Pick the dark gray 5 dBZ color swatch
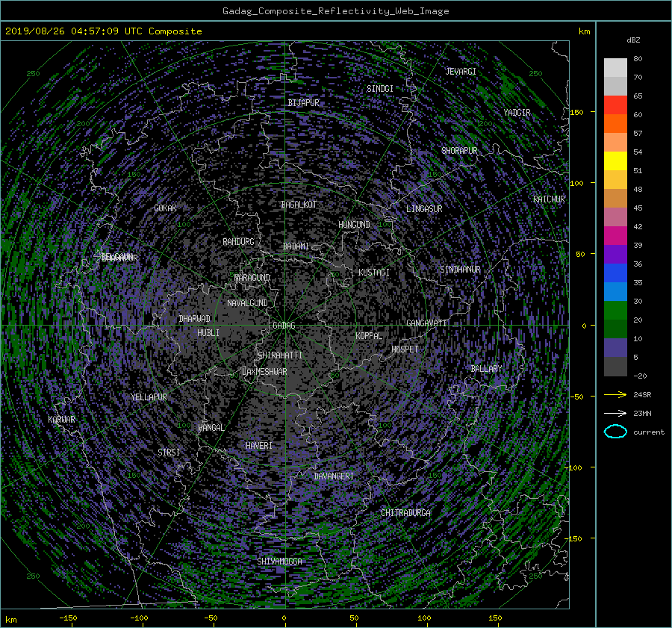This screenshot has width=672, height=628. (615, 367)
